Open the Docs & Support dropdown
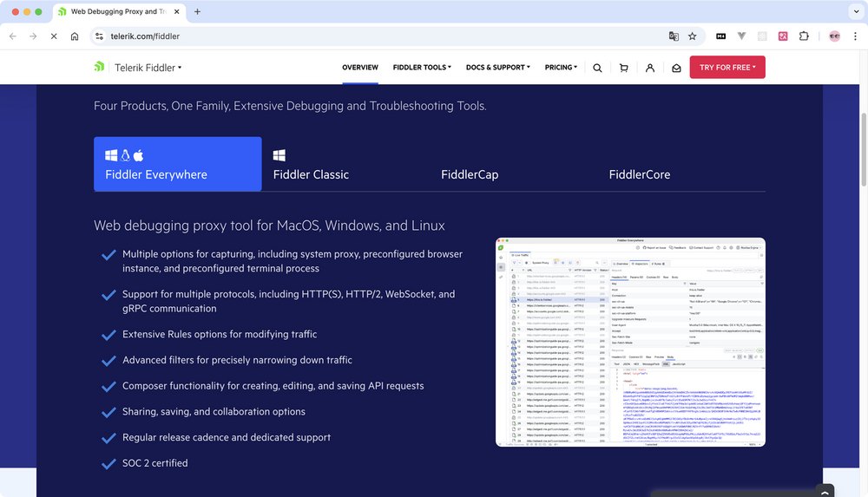The width and height of the screenshot is (868, 497). pos(498,68)
